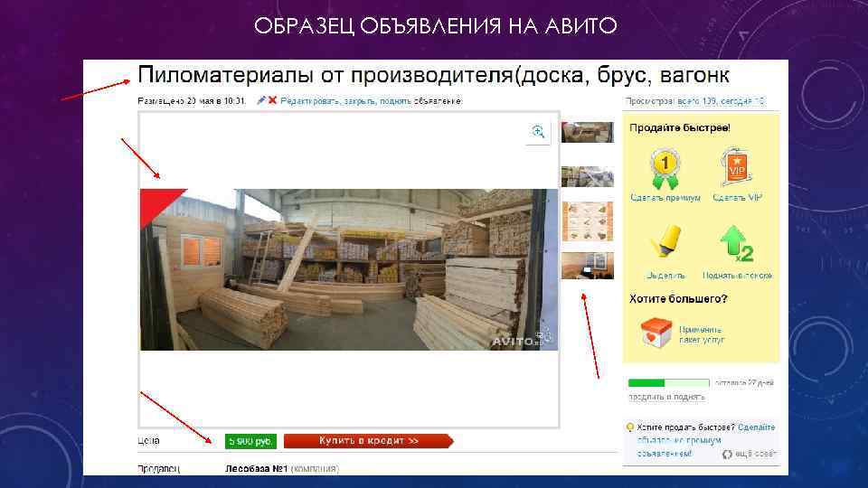
Task: Click the yellow highlighter marker icon
Action: pos(665,240)
